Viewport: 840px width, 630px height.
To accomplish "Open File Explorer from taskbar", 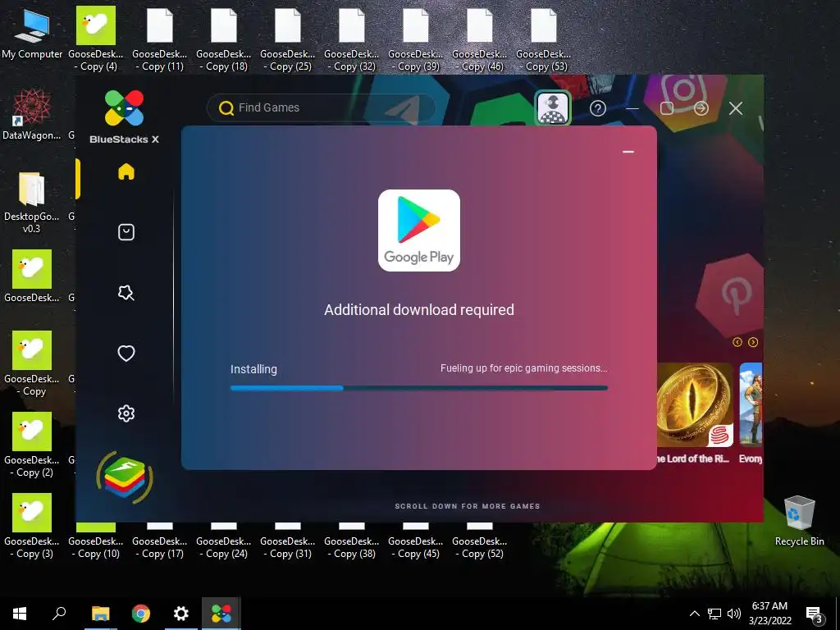I will 100,614.
